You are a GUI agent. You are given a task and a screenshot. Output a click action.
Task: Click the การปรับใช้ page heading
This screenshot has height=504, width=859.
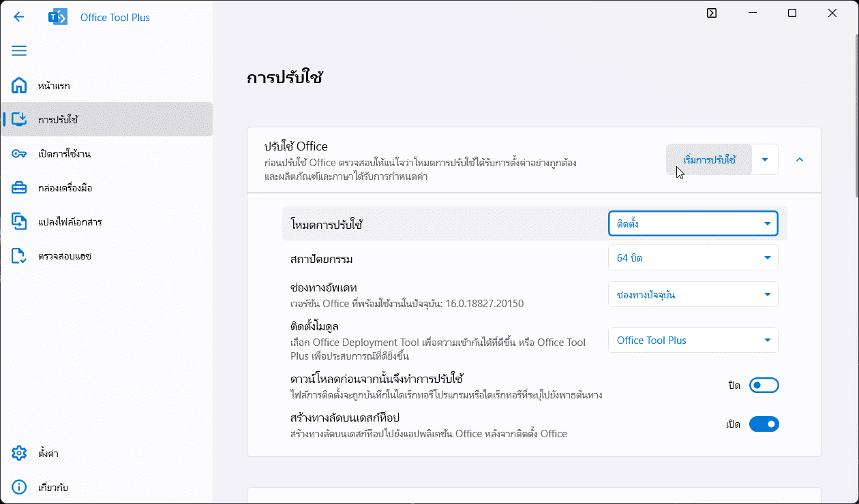click(x=284, y=78)
